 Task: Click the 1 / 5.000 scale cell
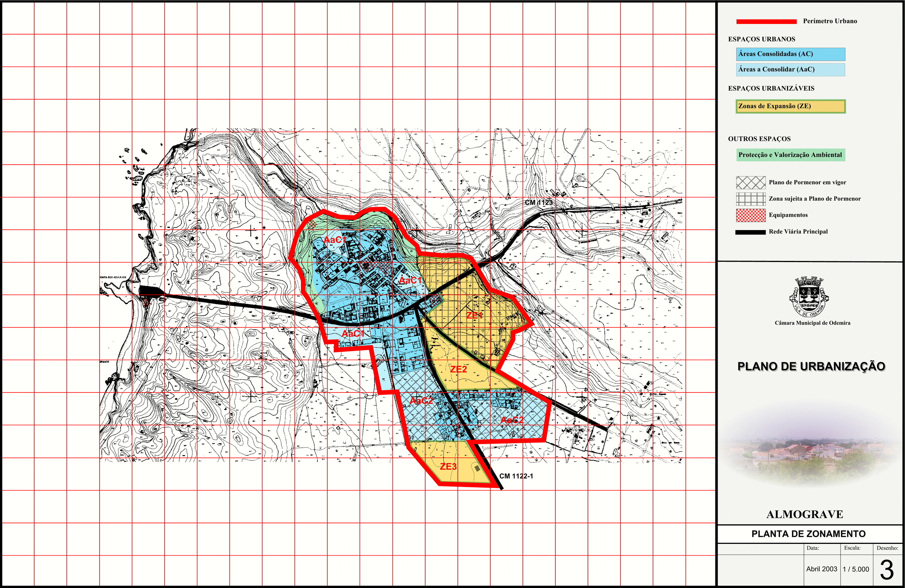pos(855,569)
